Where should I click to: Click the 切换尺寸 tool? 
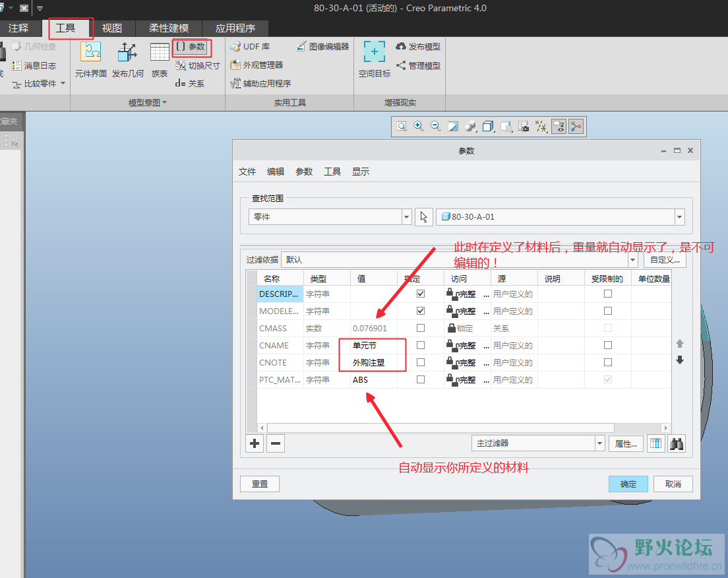[197, 65]
